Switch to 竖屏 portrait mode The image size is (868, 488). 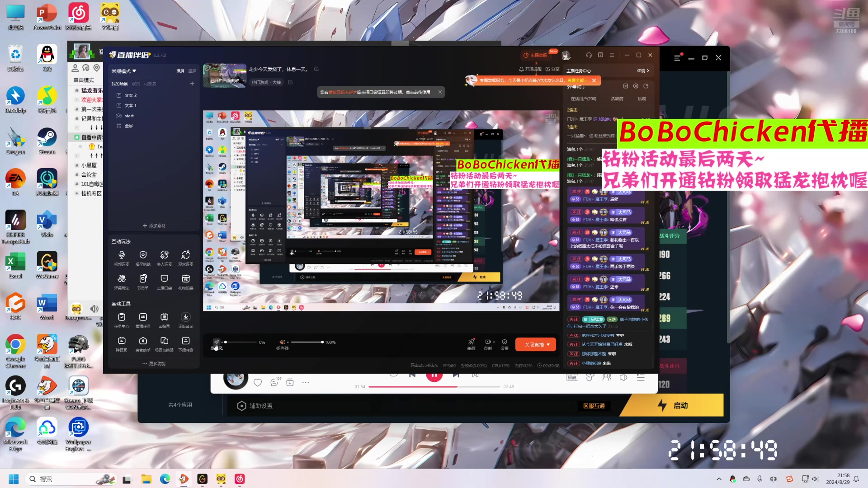[x=192, y=71]
